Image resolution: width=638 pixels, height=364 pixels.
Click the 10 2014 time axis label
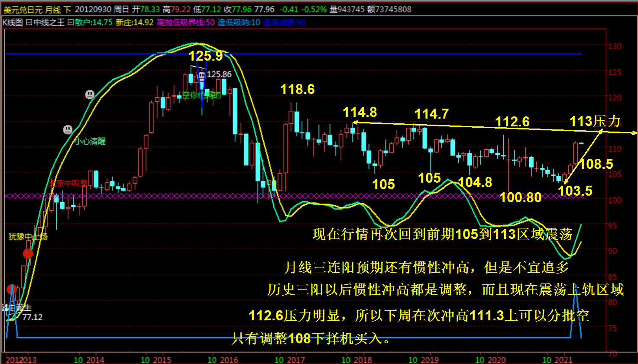89,360
